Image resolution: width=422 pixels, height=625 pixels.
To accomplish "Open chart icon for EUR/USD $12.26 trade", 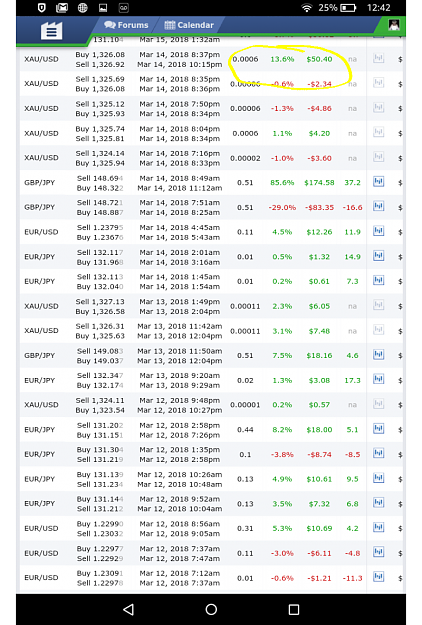I will click(x=378, y=232).
